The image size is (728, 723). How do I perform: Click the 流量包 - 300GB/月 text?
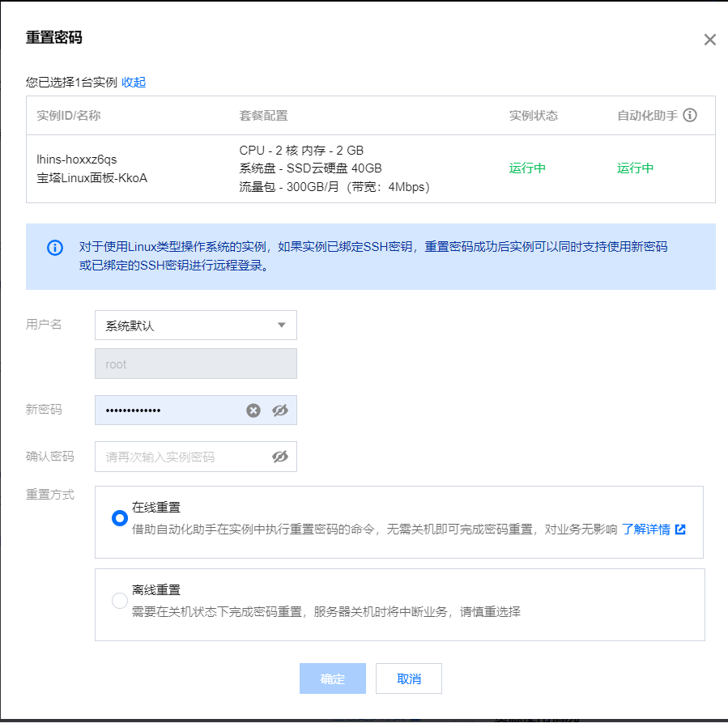point(334,186)
